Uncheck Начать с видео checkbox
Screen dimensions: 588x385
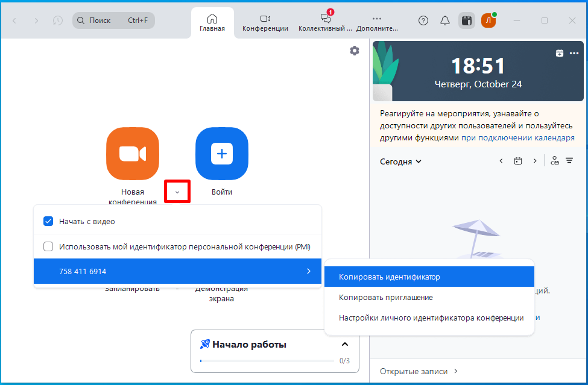point(48,221)
